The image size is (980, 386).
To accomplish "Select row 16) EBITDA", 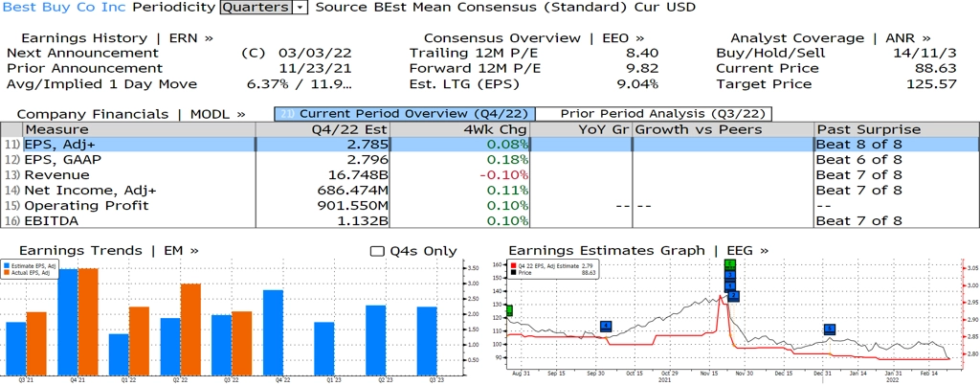I will pyautogui.click(x=489, y=220).
